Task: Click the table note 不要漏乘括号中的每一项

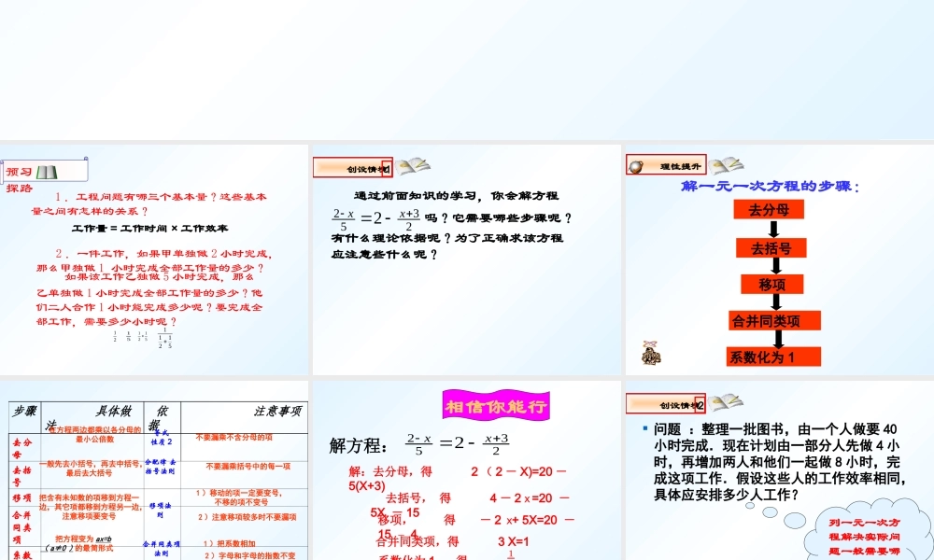Action: click(248, 467)
